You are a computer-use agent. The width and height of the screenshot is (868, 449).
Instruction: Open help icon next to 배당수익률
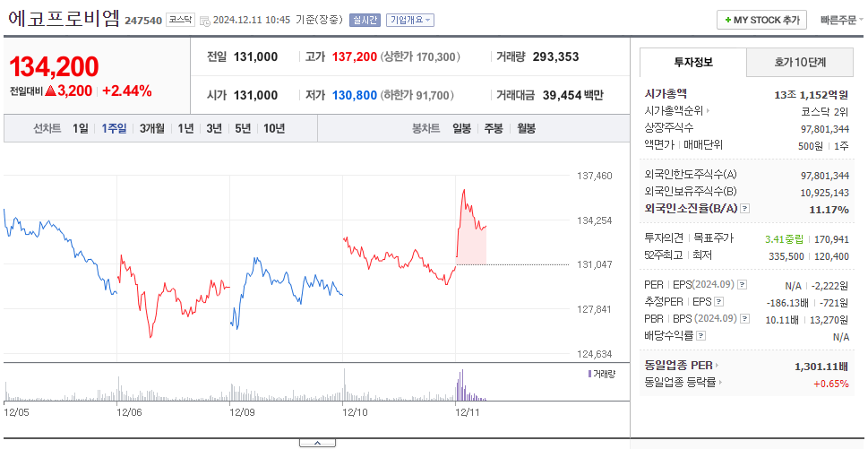click(x=700, y=336)
